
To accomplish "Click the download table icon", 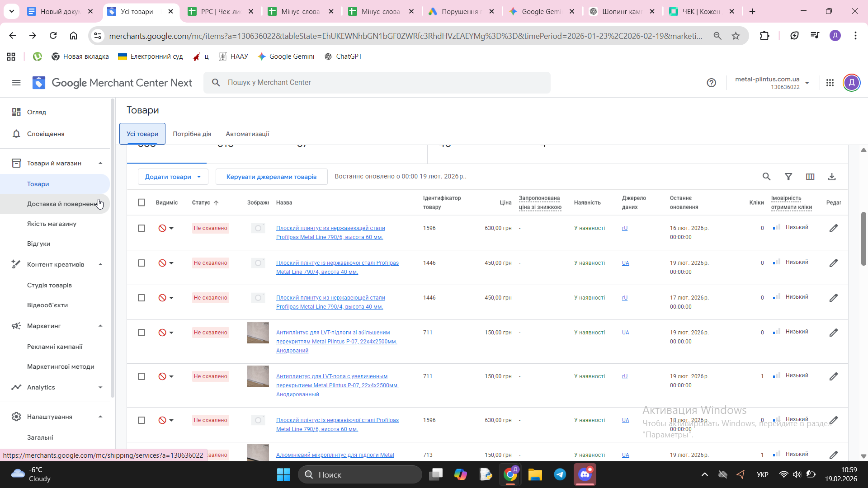I will coord(831,177).
